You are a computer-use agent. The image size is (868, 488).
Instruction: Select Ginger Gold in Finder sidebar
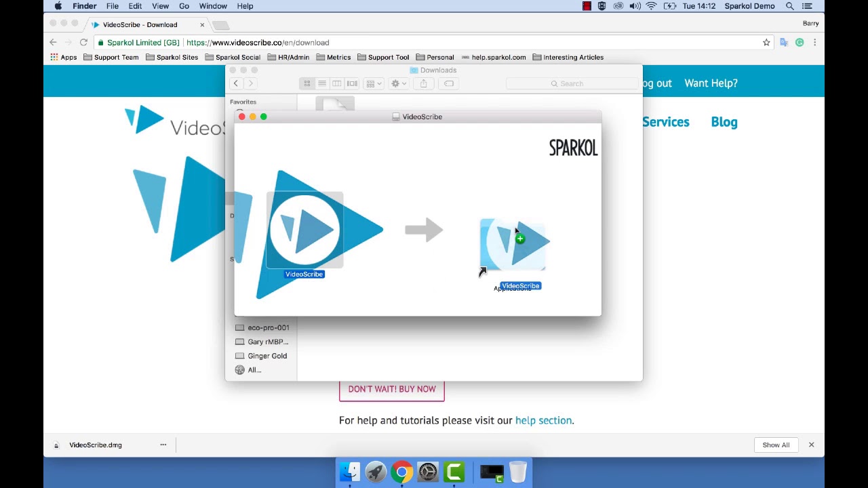pos(262,356)
